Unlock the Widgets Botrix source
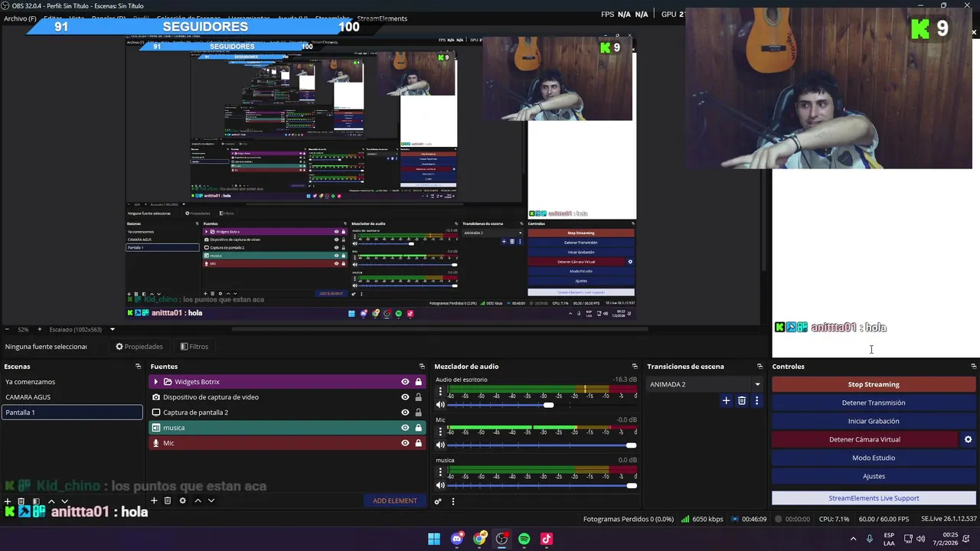980x551 pixels. pos(418,382)
